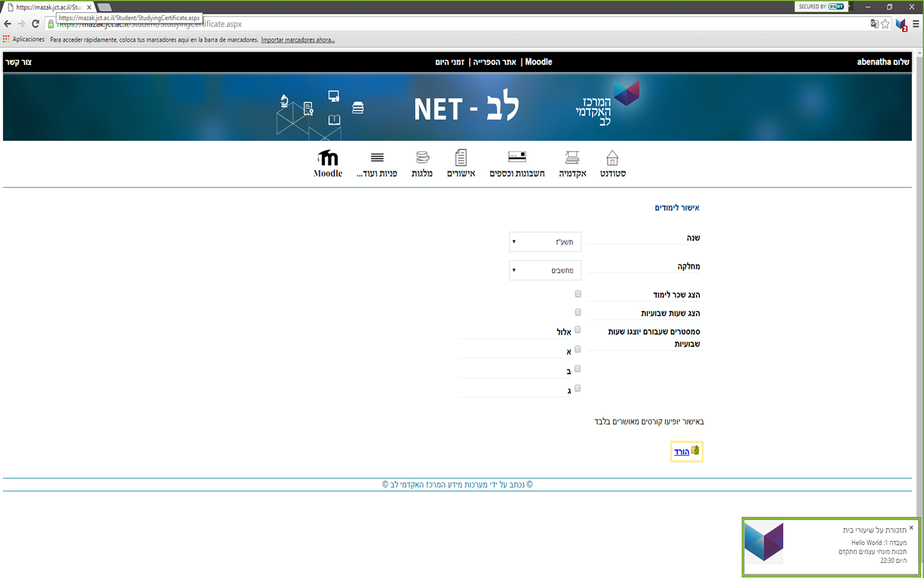The image size is (924, 578).
Task: Click the Hello World notification line
Action: (879, 542)
